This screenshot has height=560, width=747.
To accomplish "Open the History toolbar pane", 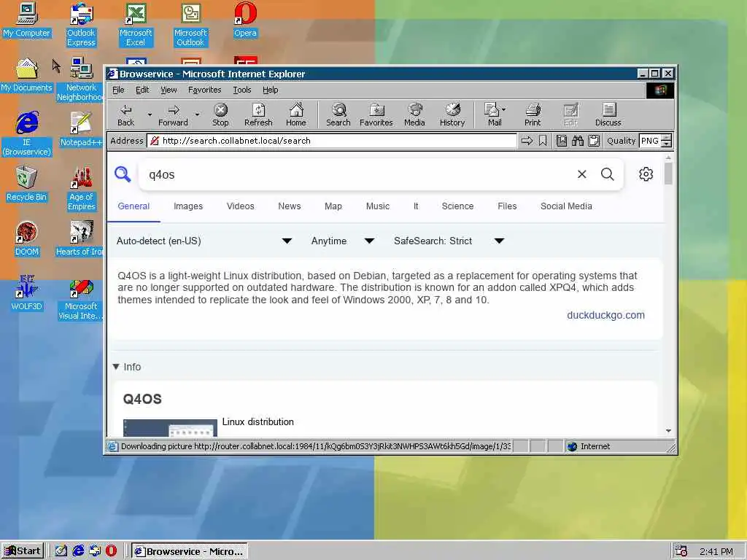I will [452, 114].
